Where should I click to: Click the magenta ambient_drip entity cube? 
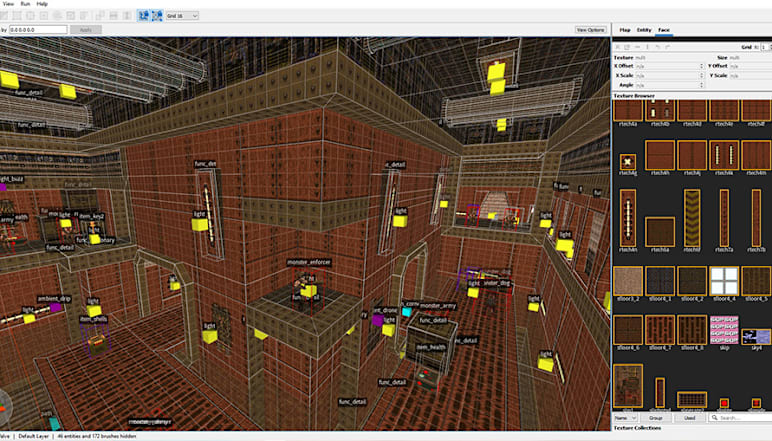point(56,308)
